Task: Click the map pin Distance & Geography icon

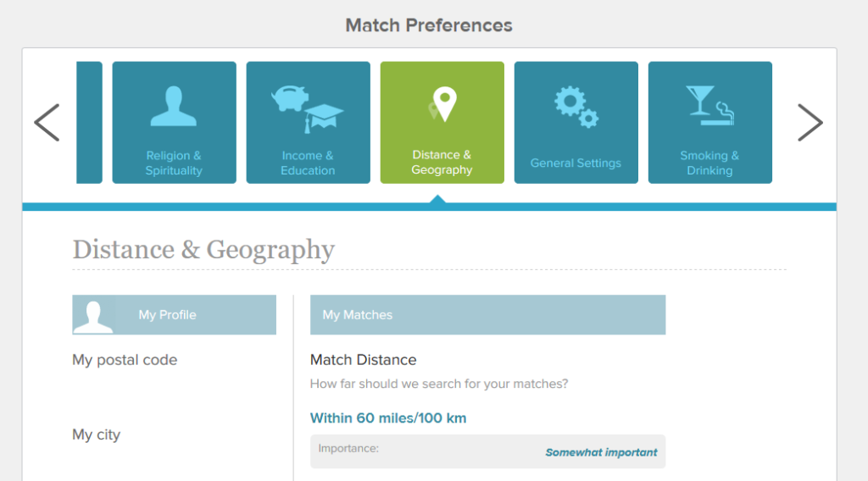Action: click(442, 104)
